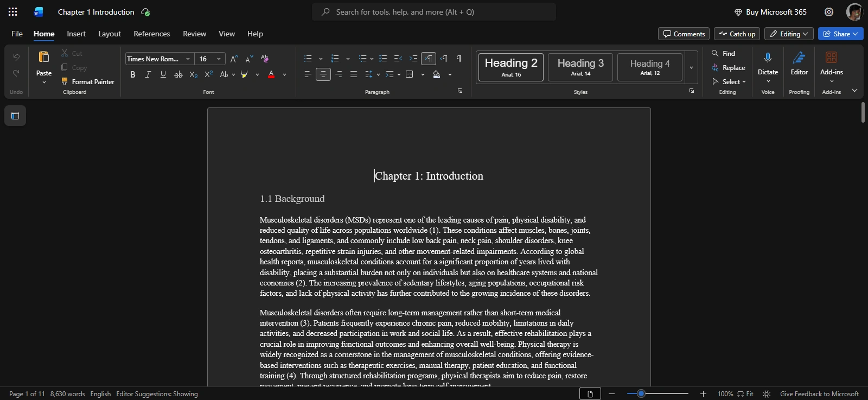Click the Catch up button

tap(737, 34)
